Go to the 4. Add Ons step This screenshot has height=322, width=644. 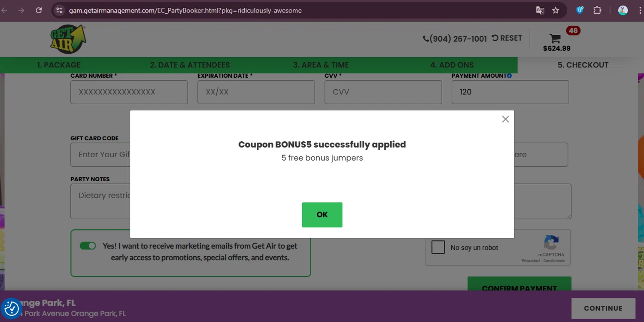click(452, 65)
